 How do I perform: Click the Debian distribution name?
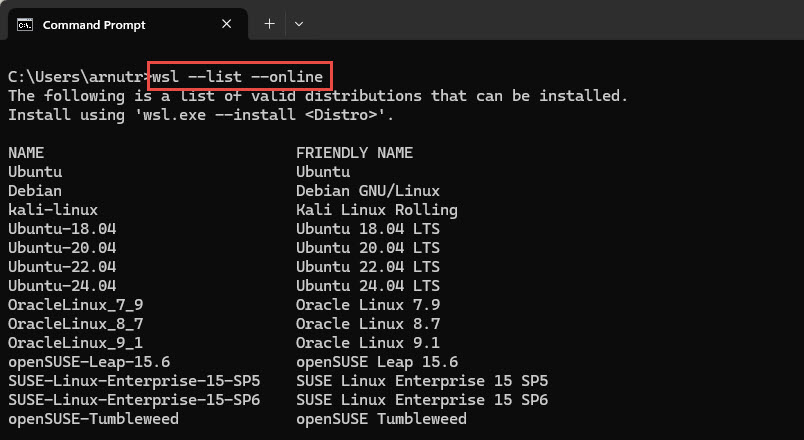point(35,191)
